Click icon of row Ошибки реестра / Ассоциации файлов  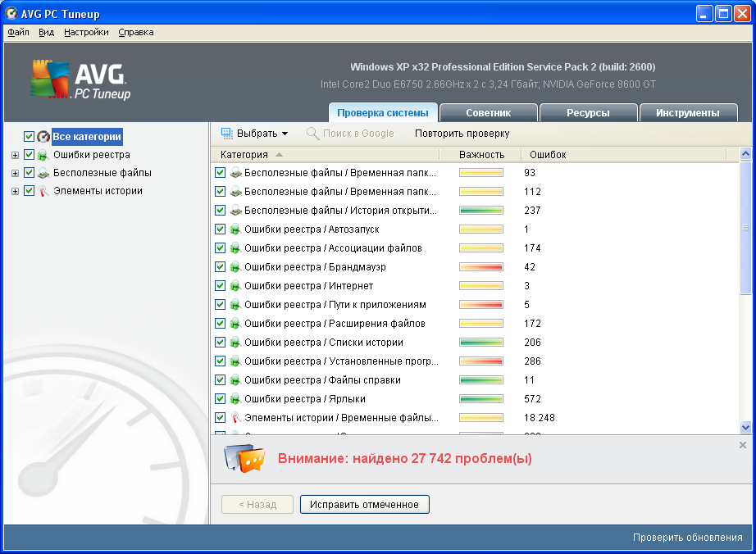coord(235,248)
